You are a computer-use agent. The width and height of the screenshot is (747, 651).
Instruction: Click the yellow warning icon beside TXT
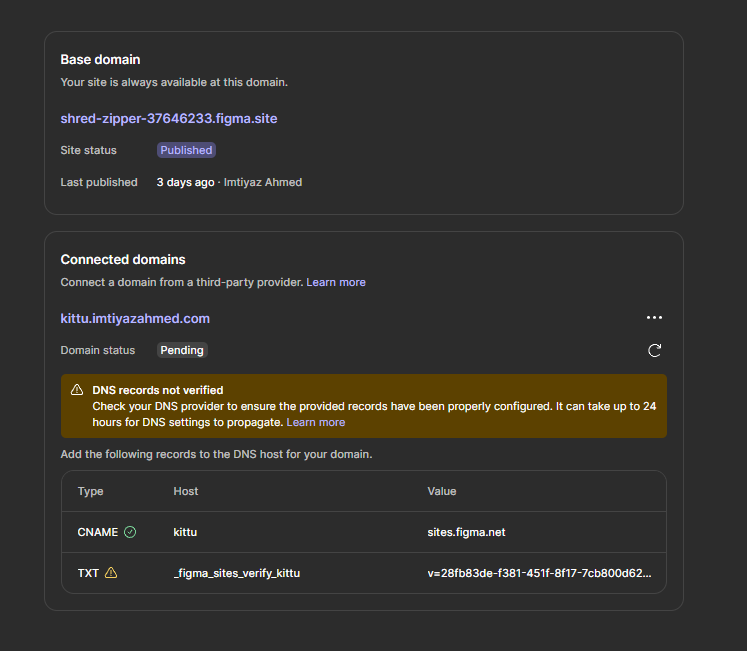pyautogui.click(x=111, y=572)
